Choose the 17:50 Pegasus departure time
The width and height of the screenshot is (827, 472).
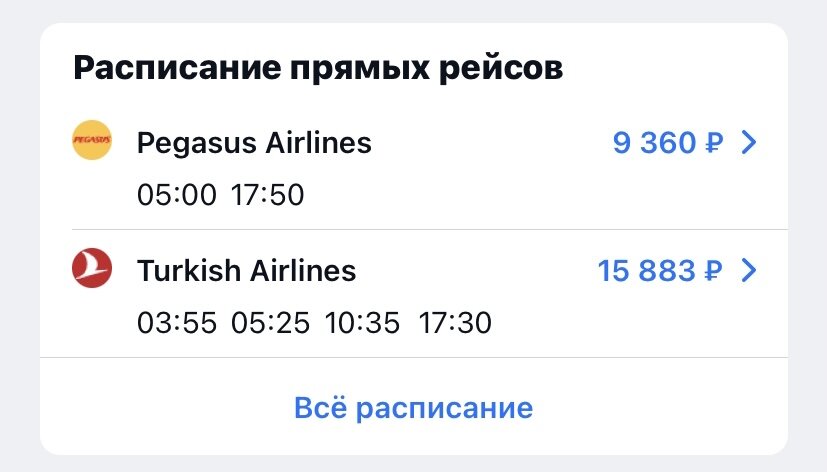[x=267, y=195]
